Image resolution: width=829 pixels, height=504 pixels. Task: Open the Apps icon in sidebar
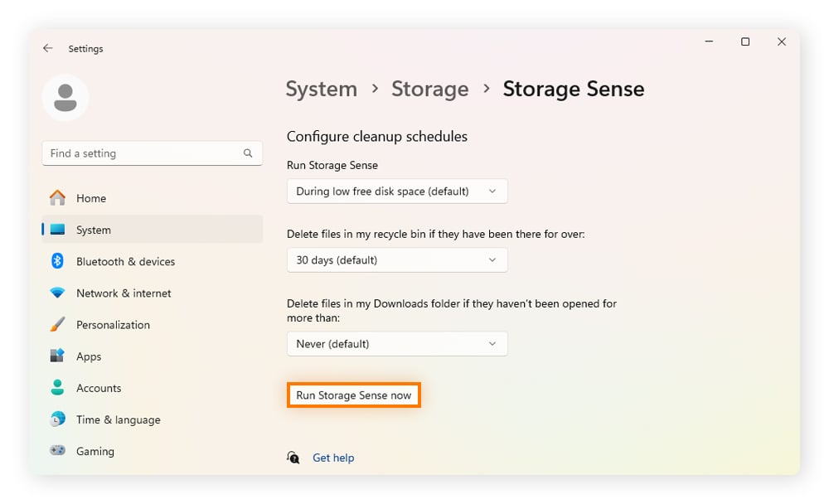pos(57,356)
